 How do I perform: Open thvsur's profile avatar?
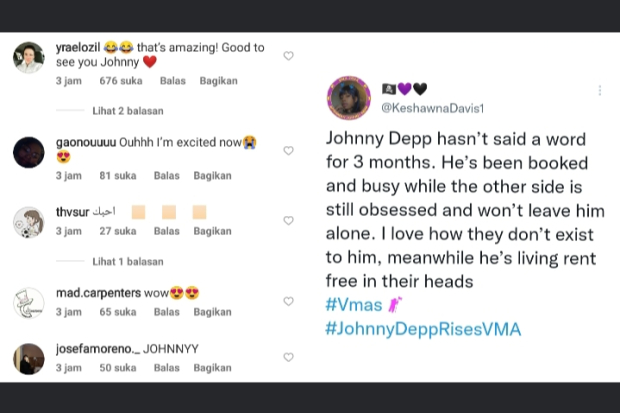click(x=28, y=222)
